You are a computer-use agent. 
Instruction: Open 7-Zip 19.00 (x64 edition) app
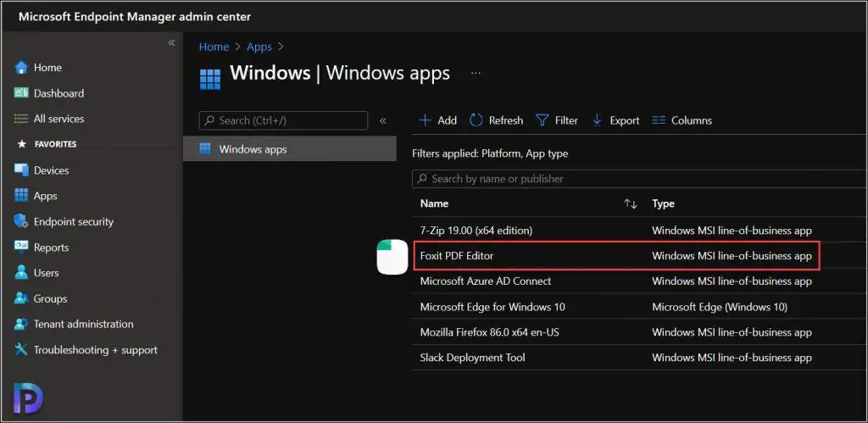[476, 230]
